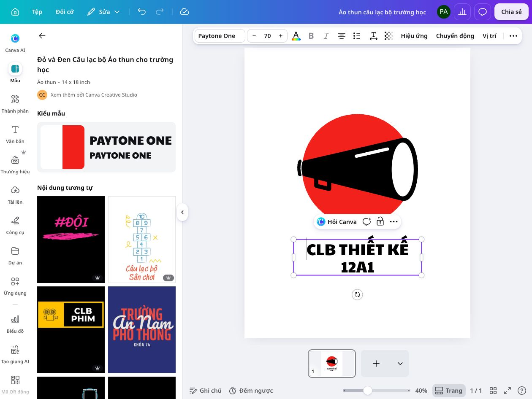This screenshot has height=399, width=532.
Task: Click the Hỏi Canva button
Action: 337,222
